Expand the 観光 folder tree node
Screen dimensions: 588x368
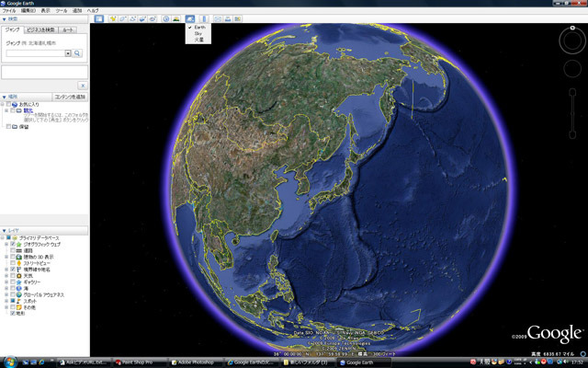click(x=6, y=110)
